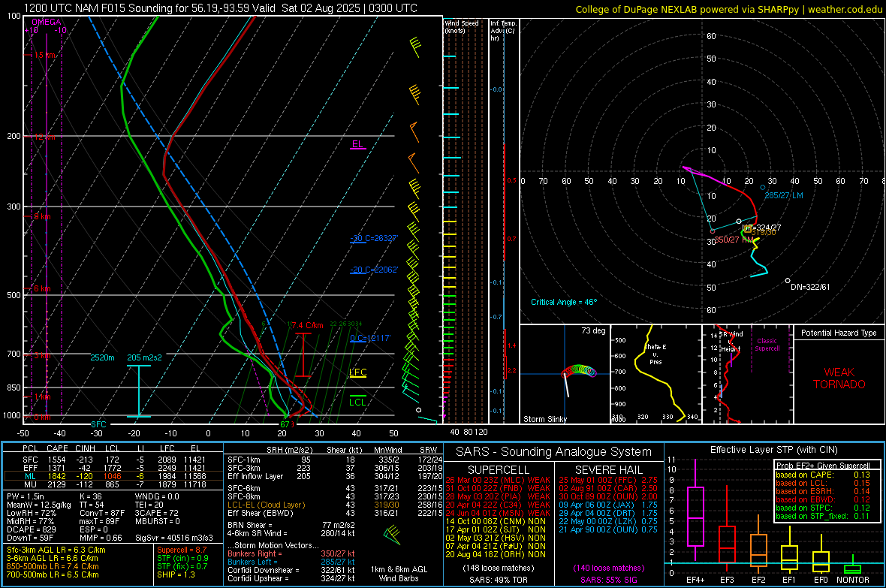Click the SARS - Sounding Analogue System header
Screen dimensions: 886x588
tap(554, 452)
